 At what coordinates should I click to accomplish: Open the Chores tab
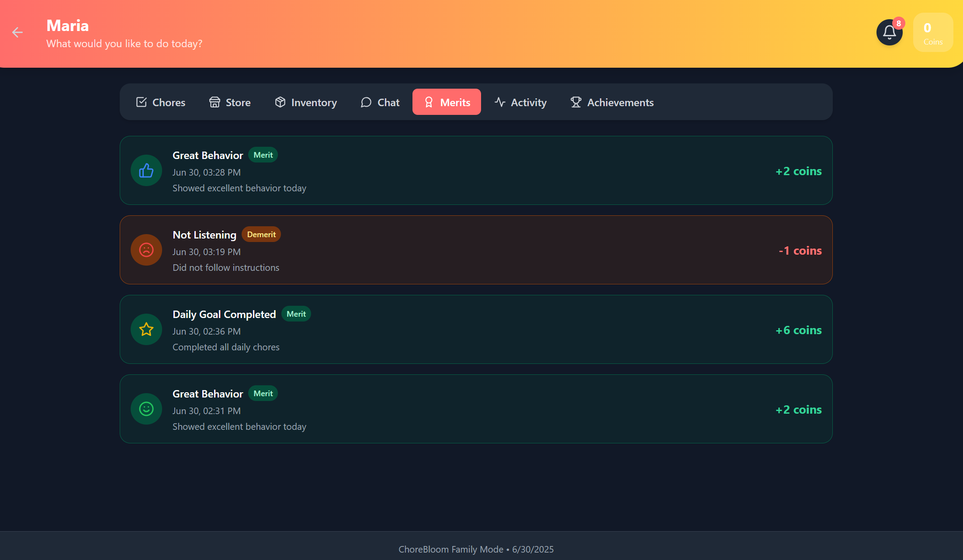160,102
